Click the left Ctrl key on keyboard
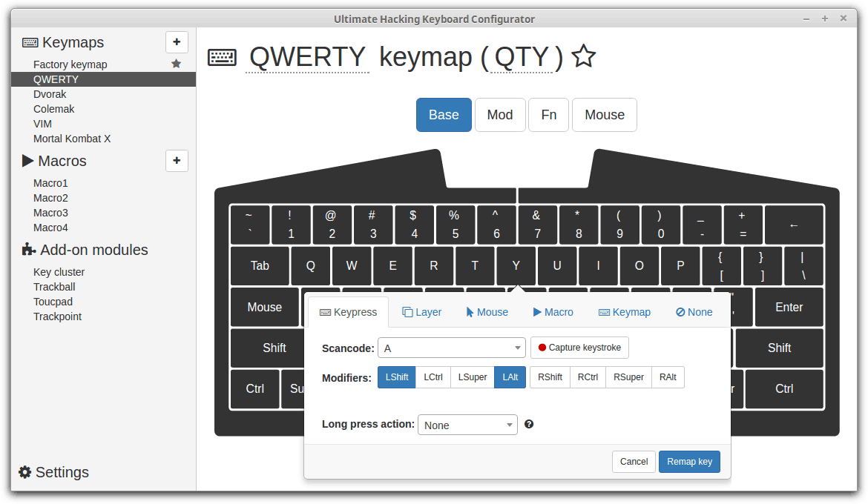This screenshot has height=504, width=868. click(254, 389)
